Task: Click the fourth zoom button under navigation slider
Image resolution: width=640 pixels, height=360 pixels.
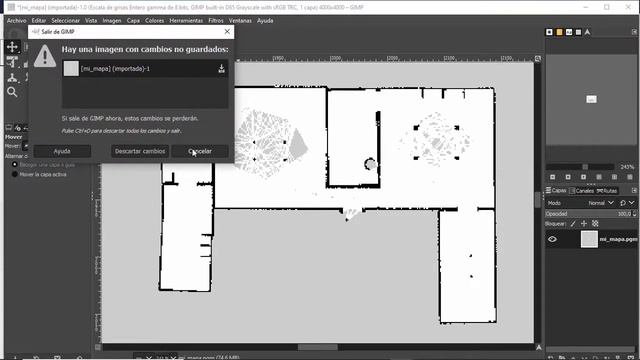Action: [x=599, y=177]
